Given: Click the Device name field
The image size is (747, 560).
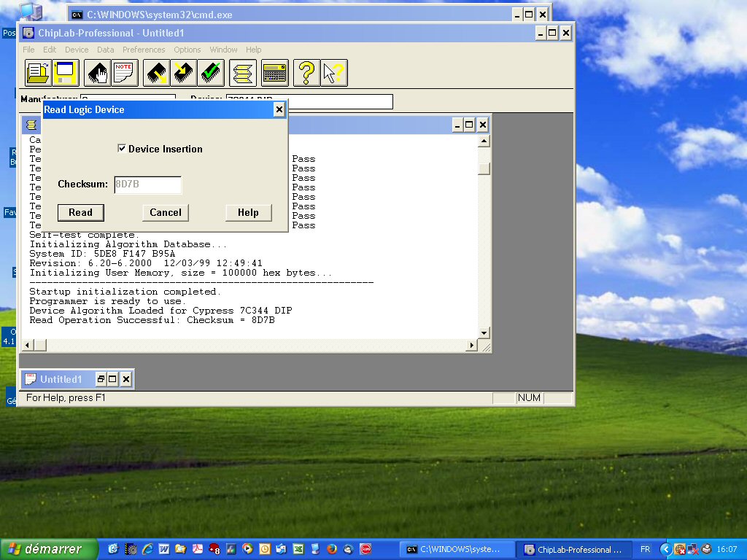Looking at the screenshot, I should [x=309, y=101].
